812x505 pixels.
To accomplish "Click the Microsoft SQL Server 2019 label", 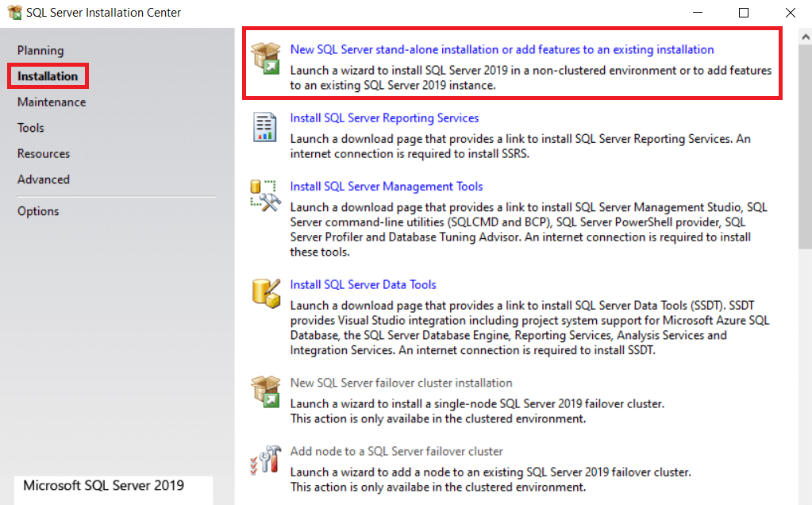I will [x=103, y=485].
